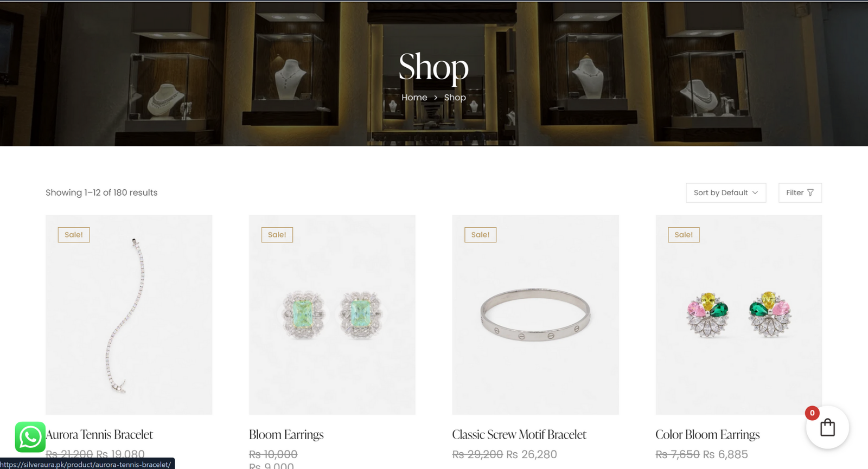
Task: Click Classic Screw Motif Bracelet title
Action: coord(519,434)
